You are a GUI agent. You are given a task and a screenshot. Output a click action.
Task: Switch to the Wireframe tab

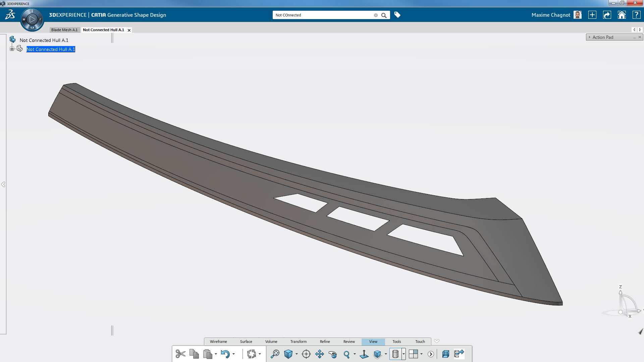coord(218,342)
